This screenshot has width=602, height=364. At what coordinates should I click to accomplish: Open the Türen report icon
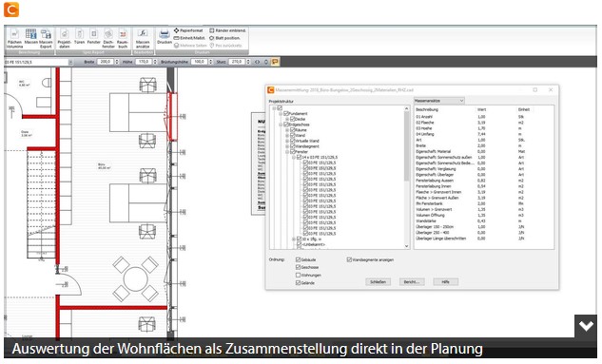80,36
